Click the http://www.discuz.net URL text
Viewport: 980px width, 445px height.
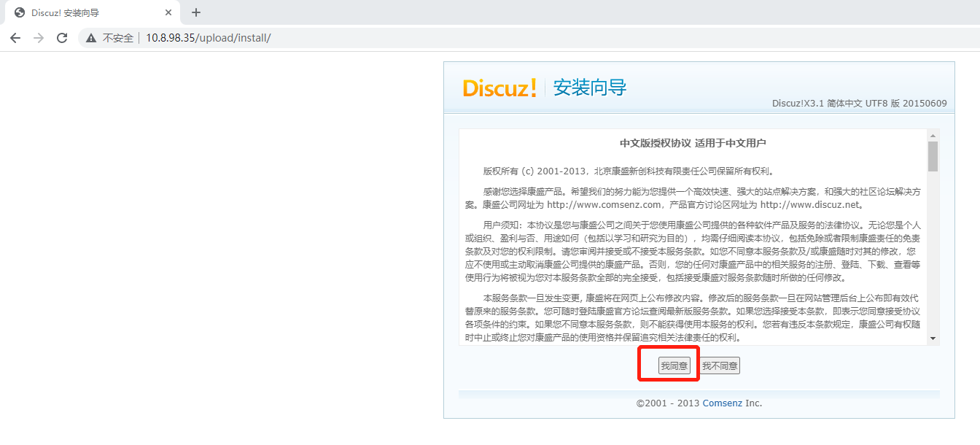point(812,204)
